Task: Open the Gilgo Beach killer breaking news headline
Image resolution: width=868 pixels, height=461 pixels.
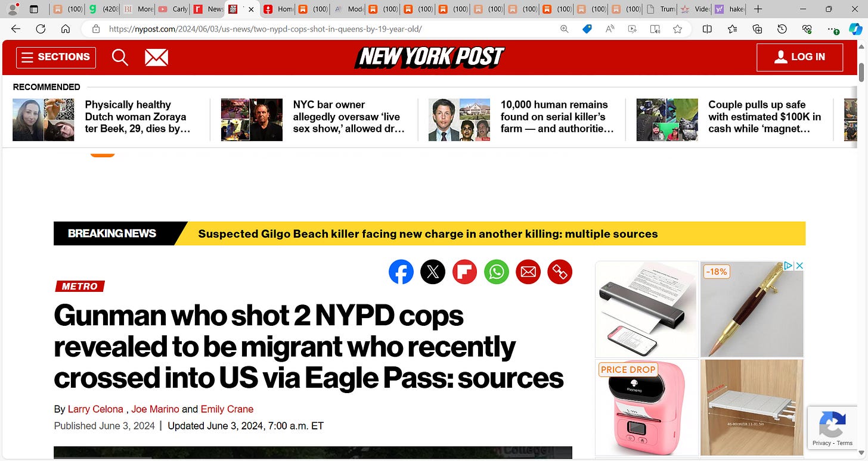Action: pos(427,233)
